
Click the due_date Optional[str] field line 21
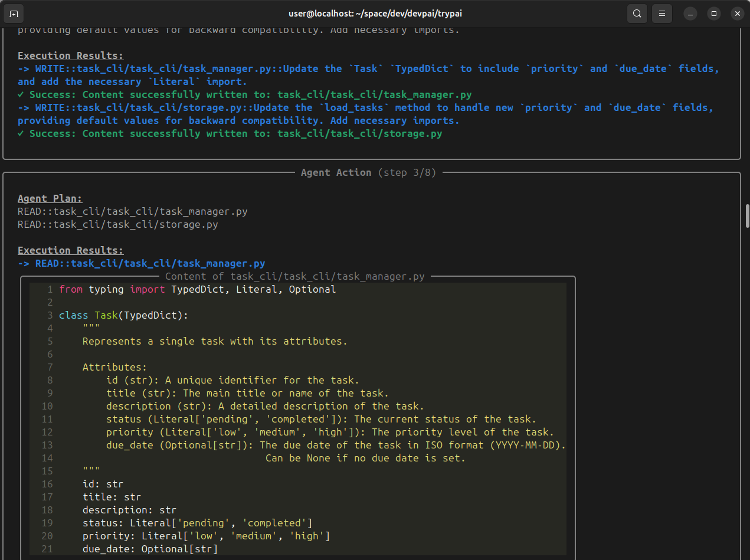(x=150, y=549)
